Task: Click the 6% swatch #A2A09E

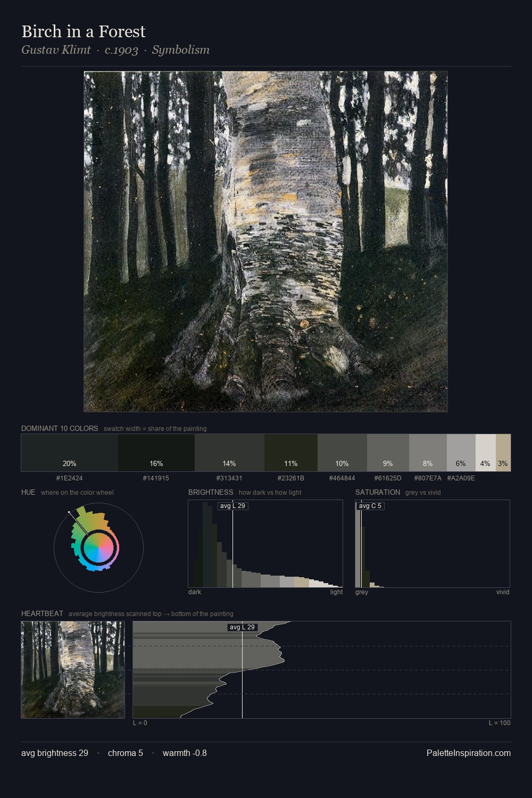Action: click(x=461, y=453)
